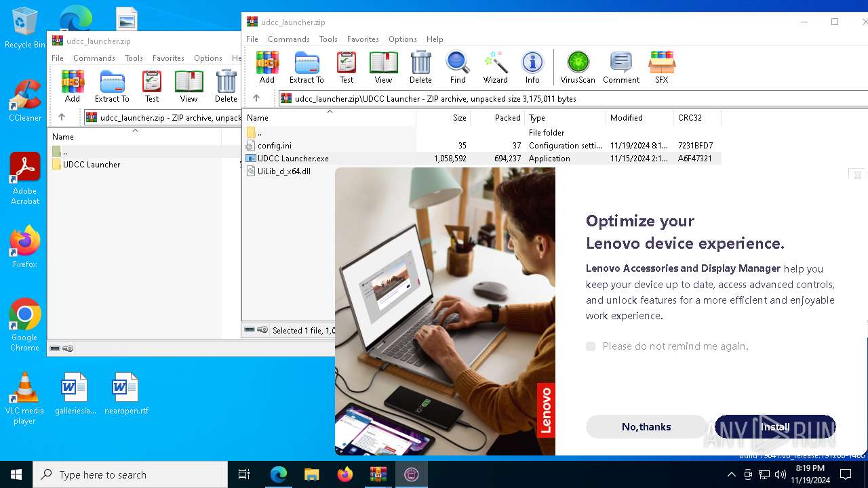Sort by Modified column header
The width and height of the screenshot is (868, 488).
point(639,117)
